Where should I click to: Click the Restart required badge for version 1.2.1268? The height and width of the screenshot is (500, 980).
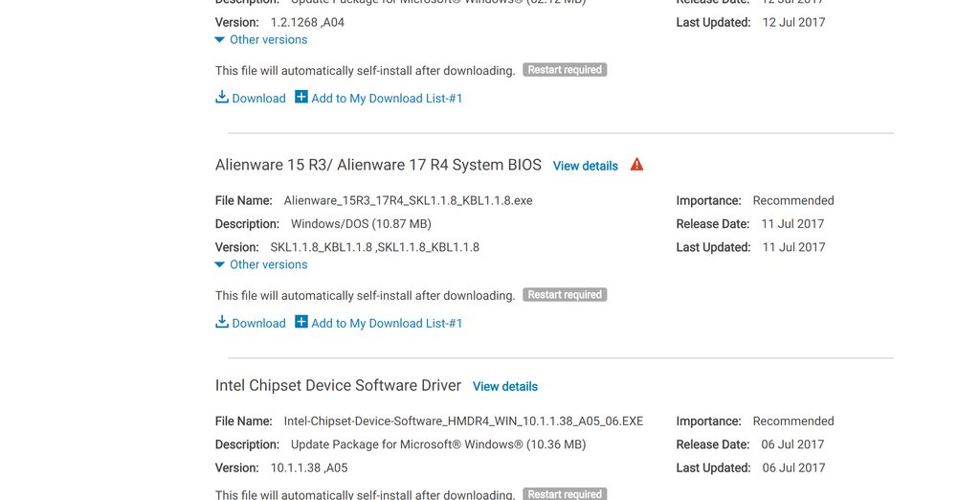click(x=565, y=70)
